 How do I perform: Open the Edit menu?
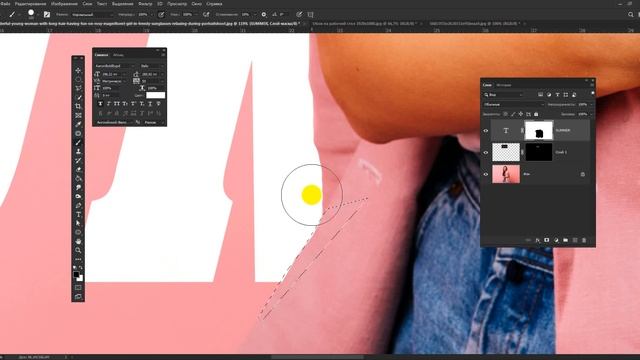tap(31, 4)
